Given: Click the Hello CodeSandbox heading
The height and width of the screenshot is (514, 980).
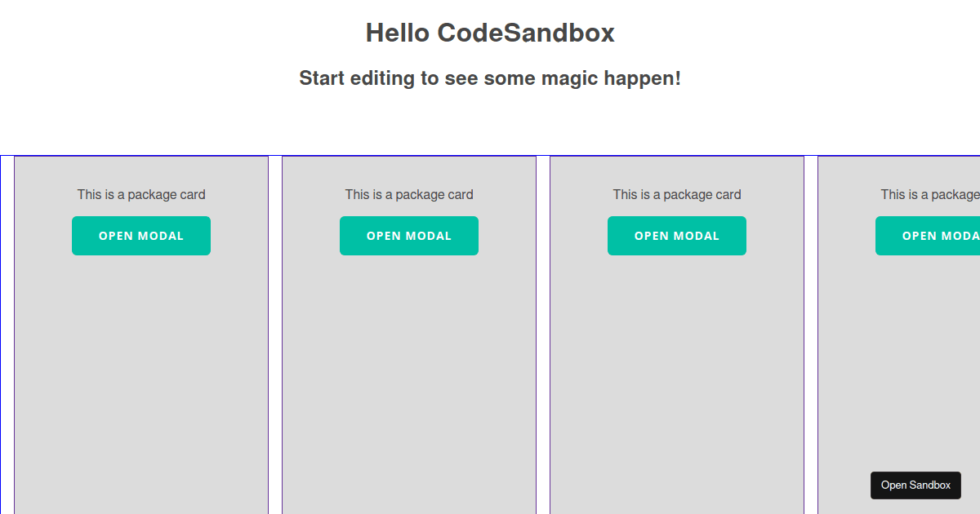Looking at the screenshot, I should pyautogui.click(x=490, y=33).
